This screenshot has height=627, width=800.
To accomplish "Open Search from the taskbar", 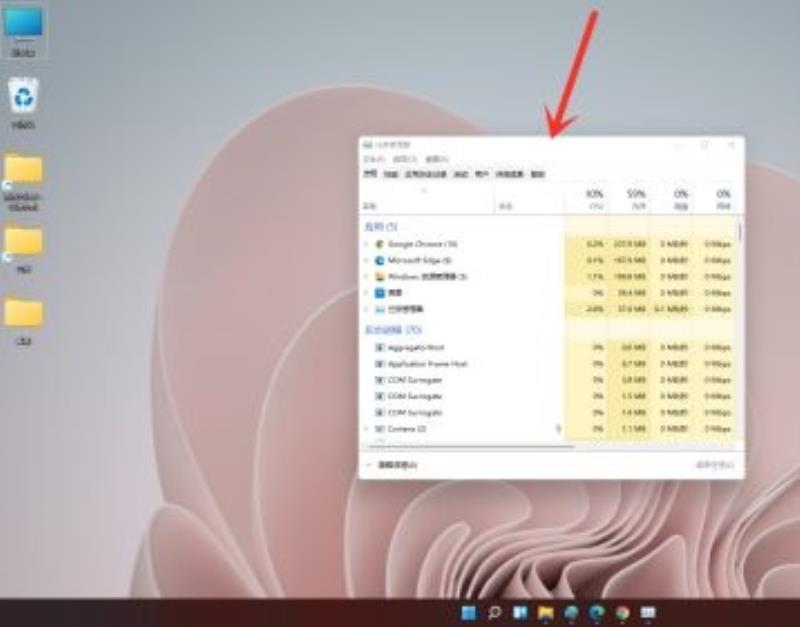I will click(494, 612).
